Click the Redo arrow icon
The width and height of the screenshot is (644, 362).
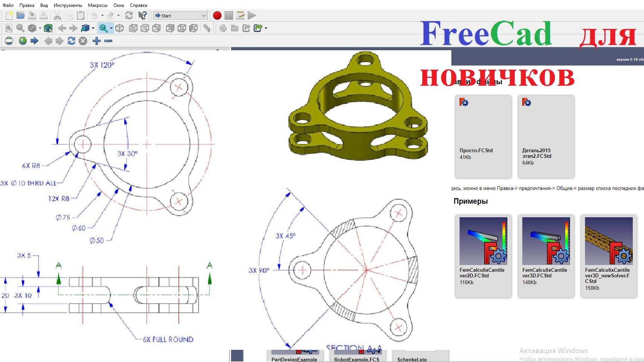[x=111, y=16]
